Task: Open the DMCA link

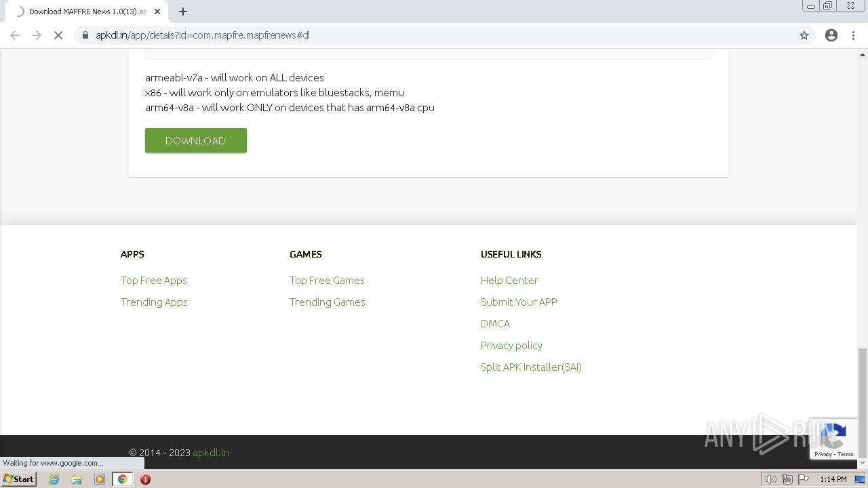Action: (x=495, y=323)
